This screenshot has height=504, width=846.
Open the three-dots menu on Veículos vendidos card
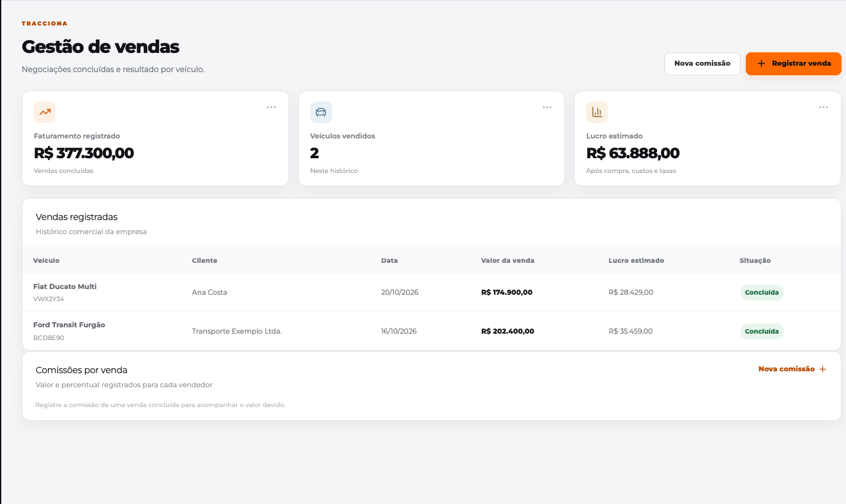[x=547, y=107]
